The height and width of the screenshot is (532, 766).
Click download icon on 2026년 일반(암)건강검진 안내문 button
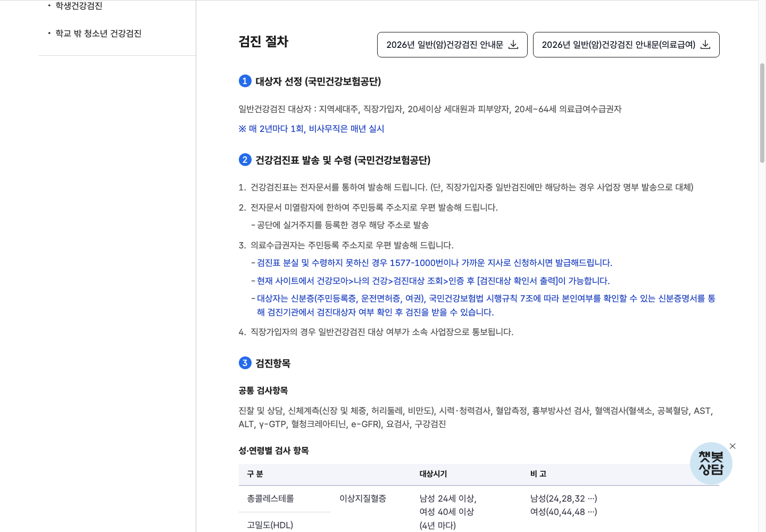[x=513, y=45]
